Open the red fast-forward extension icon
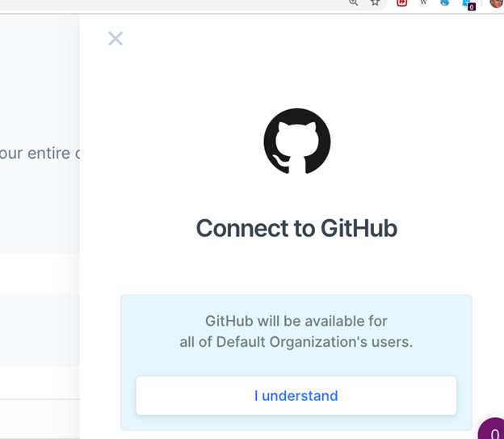This screenshot has width=504, height=439. (401, 2)
